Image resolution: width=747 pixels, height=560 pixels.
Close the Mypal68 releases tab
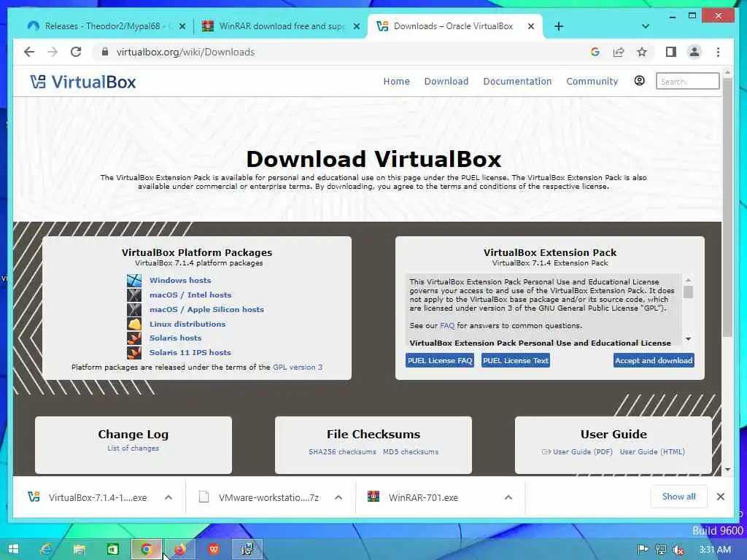[182, 27]
